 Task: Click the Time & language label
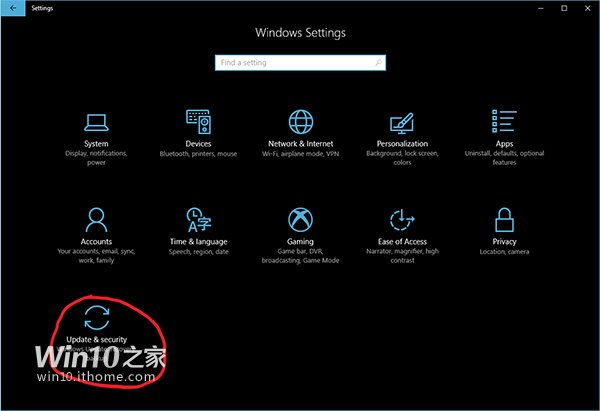(198, 242)
